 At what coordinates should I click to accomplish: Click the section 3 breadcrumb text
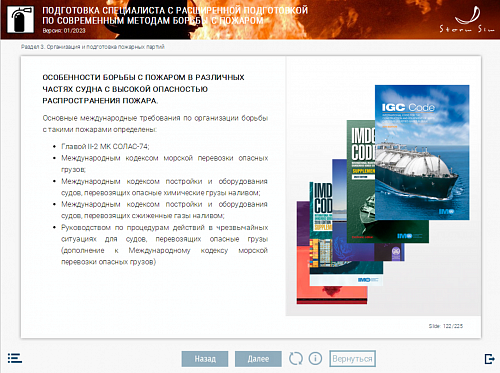click(x=93, y=47)
